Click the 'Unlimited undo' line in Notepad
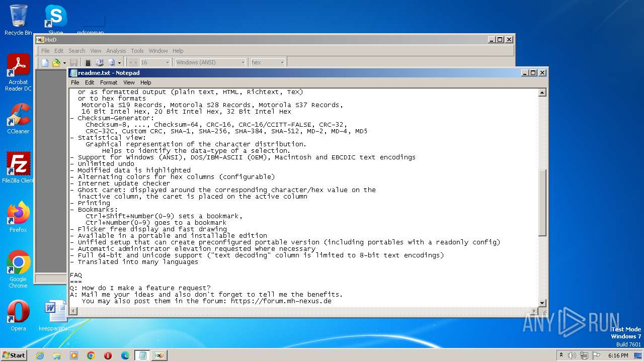Viewport: 644px width, 362px height. click(x=106, y=164)
